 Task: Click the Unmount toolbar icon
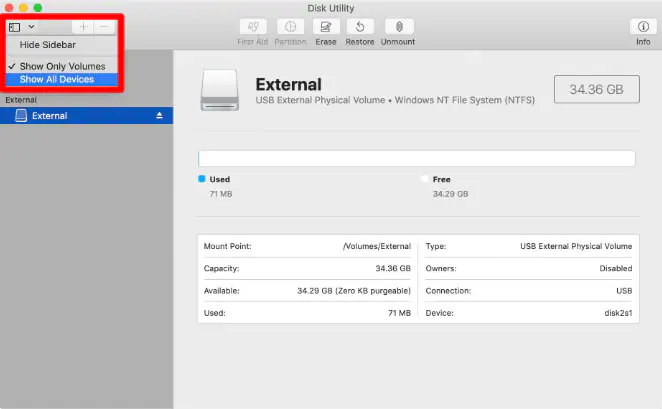[399, 27]
